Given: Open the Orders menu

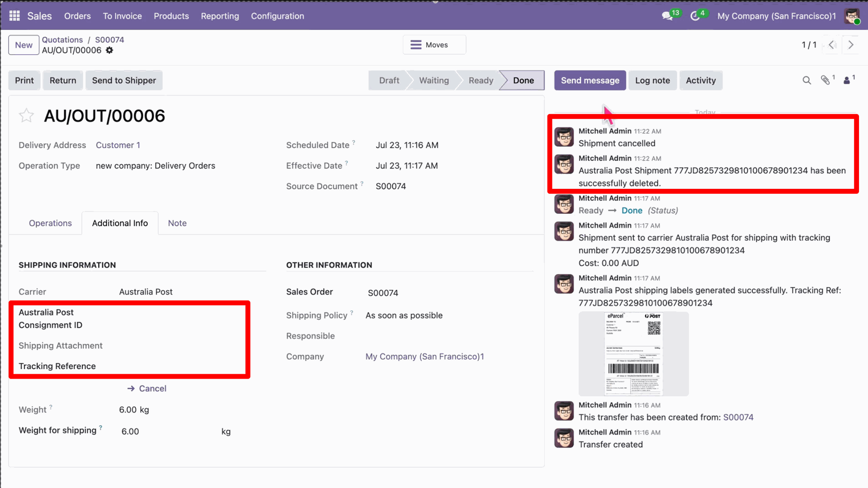Looking at the screenshot, I should tap(77, 16).
